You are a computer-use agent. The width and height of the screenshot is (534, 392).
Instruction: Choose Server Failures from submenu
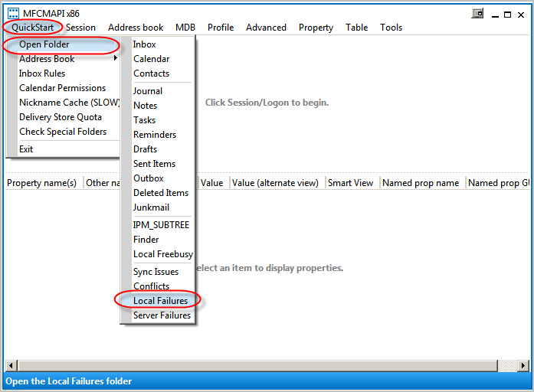pos(162,315)
